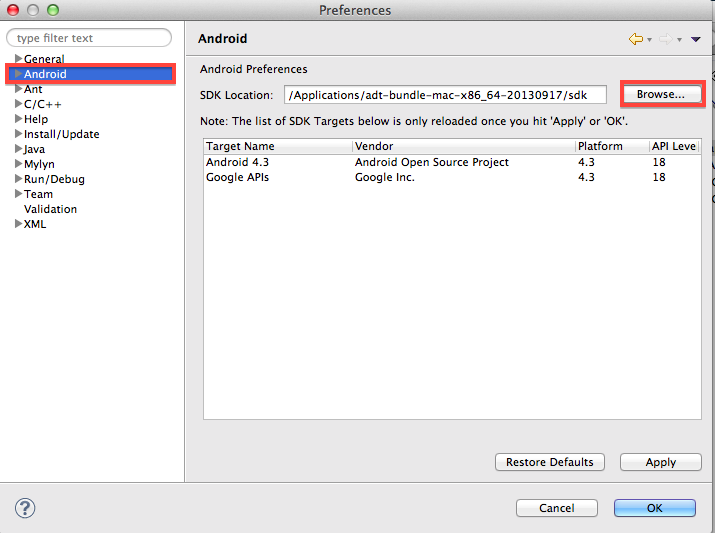Screen dimensions: 715x533
Task: Open the preferences view menu triangle
Action: 695,40
